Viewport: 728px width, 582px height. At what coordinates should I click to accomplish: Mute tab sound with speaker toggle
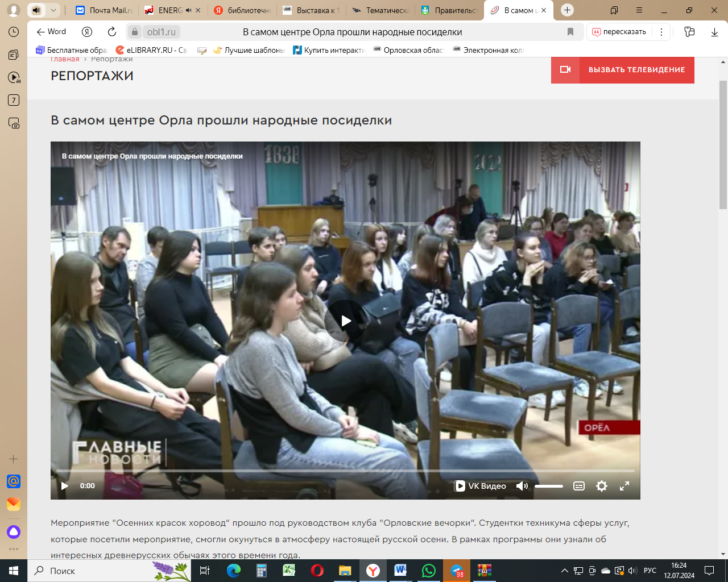coord(36,10)
